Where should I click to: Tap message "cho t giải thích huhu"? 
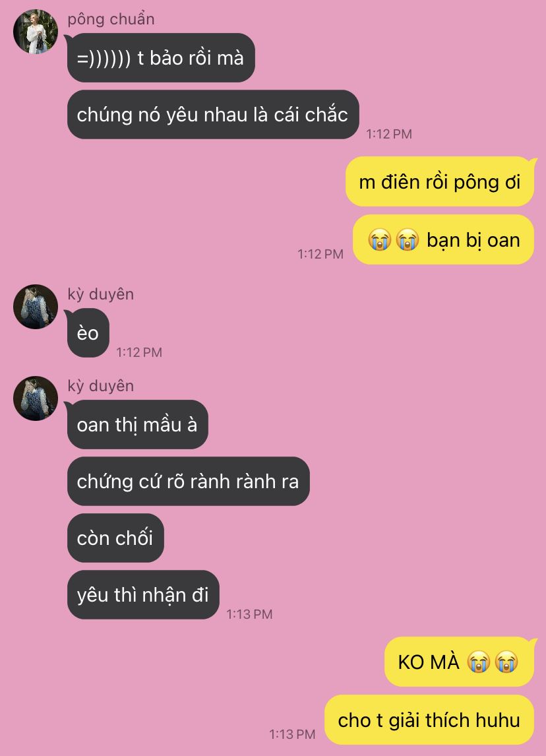[x=429, y=720]
